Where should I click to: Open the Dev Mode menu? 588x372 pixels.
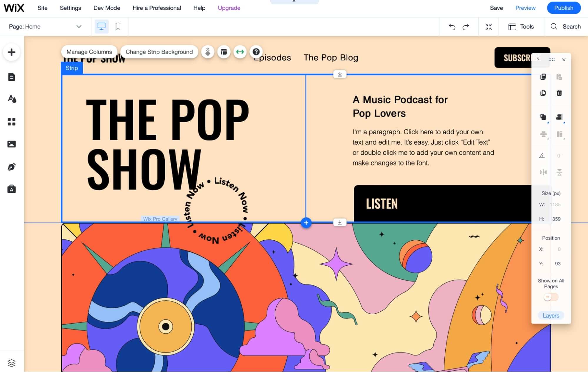click(107, 8)
